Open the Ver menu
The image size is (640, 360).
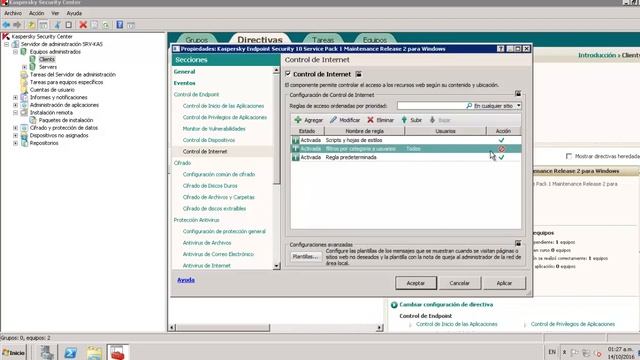[x=55, y=13]
